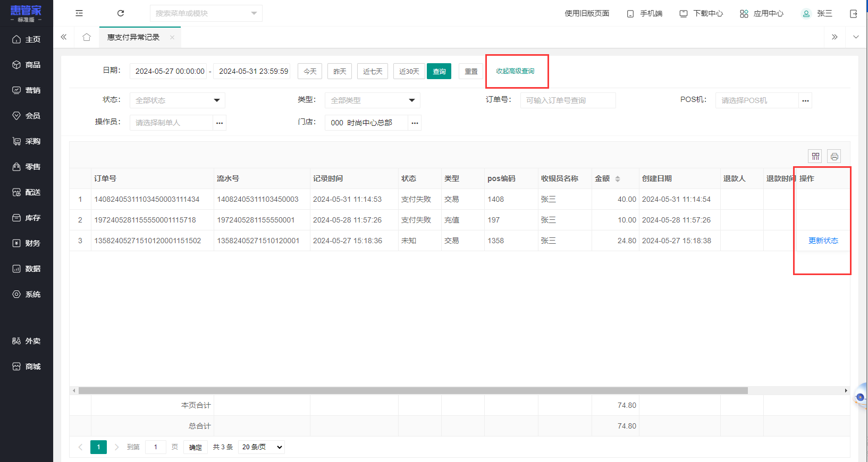Click the 近七天 date shortcut

(373, 71)
